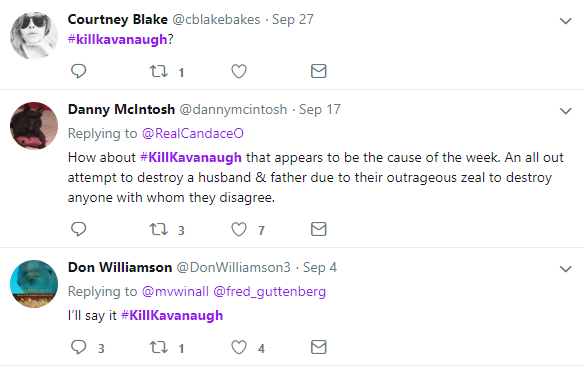
Task: Send Don Williamson's tweet via direct message
Action: tap(318, 347)
